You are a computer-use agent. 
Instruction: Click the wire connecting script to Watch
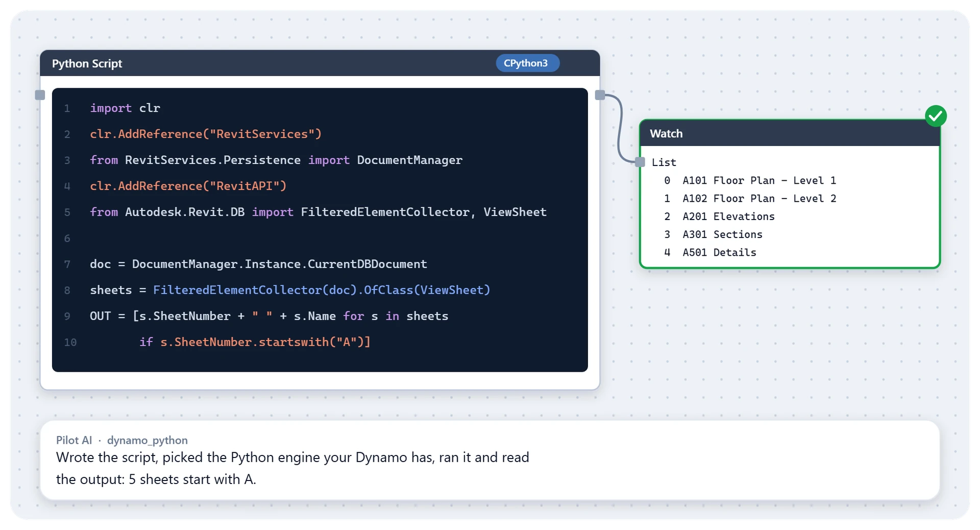point(620,128)
